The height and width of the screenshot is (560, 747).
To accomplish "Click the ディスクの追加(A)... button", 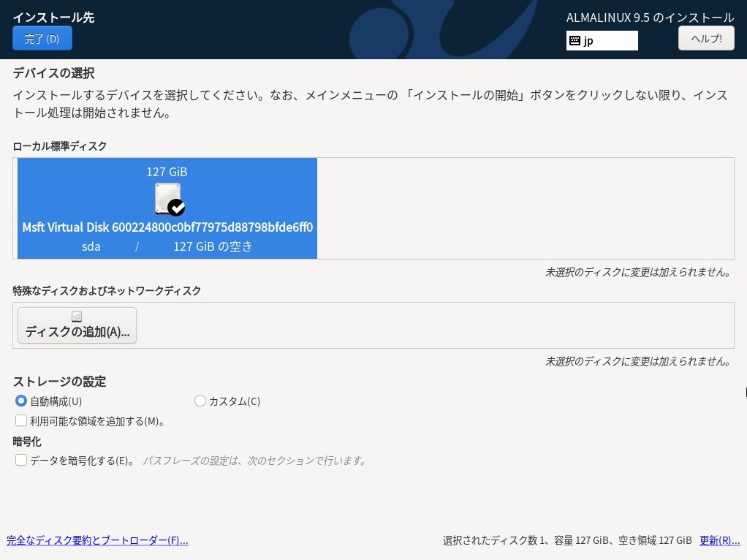I will pyautogui.click(x=77, y=325).
